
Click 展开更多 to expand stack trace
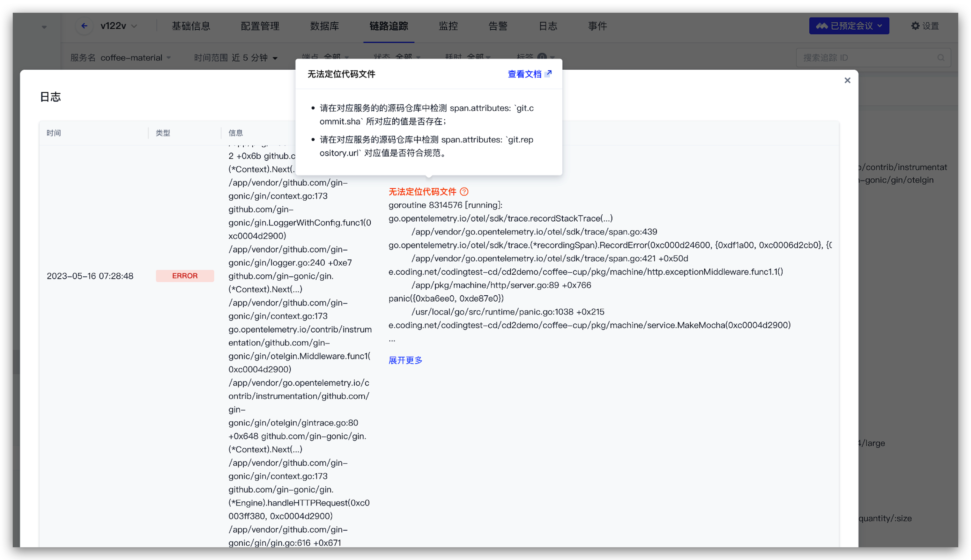coord(405,360)
